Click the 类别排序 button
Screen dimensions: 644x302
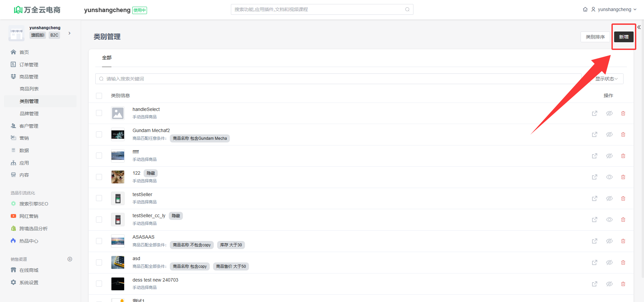point(595,37)
